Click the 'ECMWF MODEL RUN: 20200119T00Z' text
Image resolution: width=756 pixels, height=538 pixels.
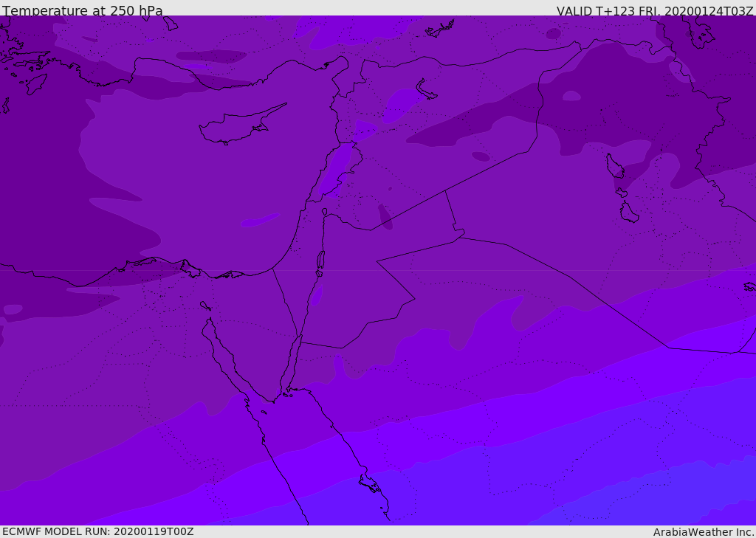(x=98, y=532)
